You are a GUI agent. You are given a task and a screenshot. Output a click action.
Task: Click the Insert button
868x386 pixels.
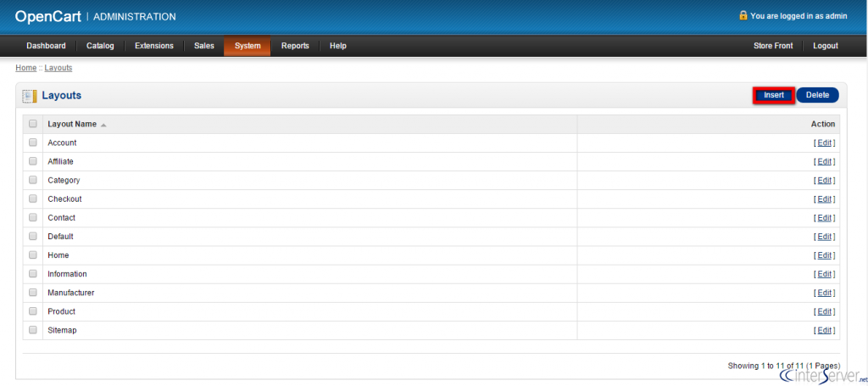pyautogui.click(x=774, y=95)
